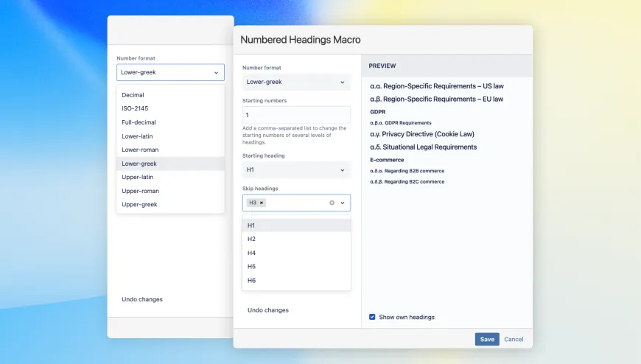Image resolution: width=641 pixels, height=364 pixels.
Task: Expand Number format dropdown in macro dialog
Action: [296, 82]
